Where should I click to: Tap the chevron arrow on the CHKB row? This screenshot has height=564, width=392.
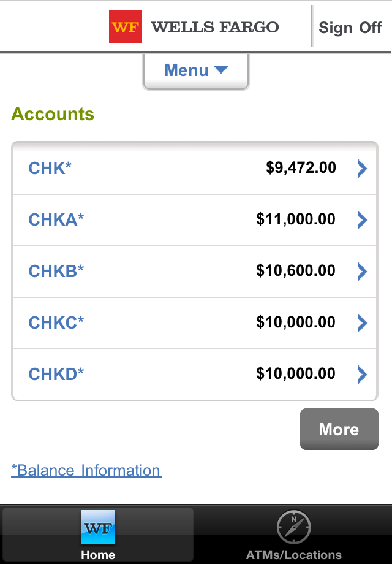click(362, 271)
